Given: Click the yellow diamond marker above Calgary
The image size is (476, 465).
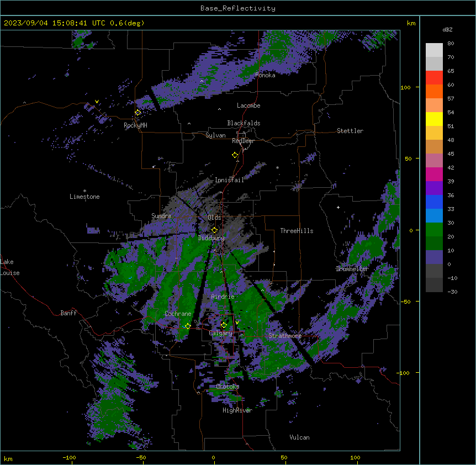Looking at the screenshot, I should pyautogui.click(x=224, y=325).
